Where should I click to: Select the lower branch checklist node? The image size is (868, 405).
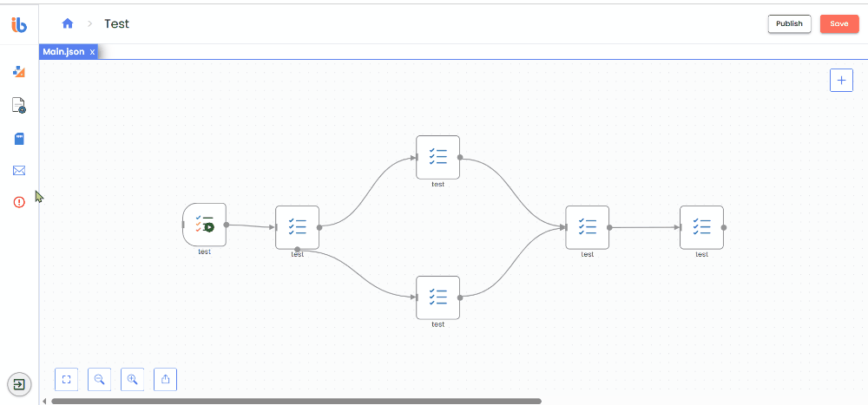pos(437,297)
